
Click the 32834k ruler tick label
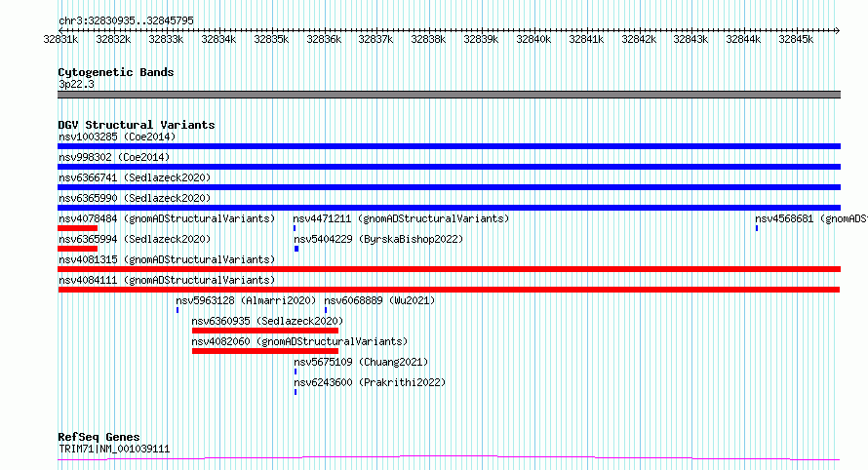[x=218, y=39]
